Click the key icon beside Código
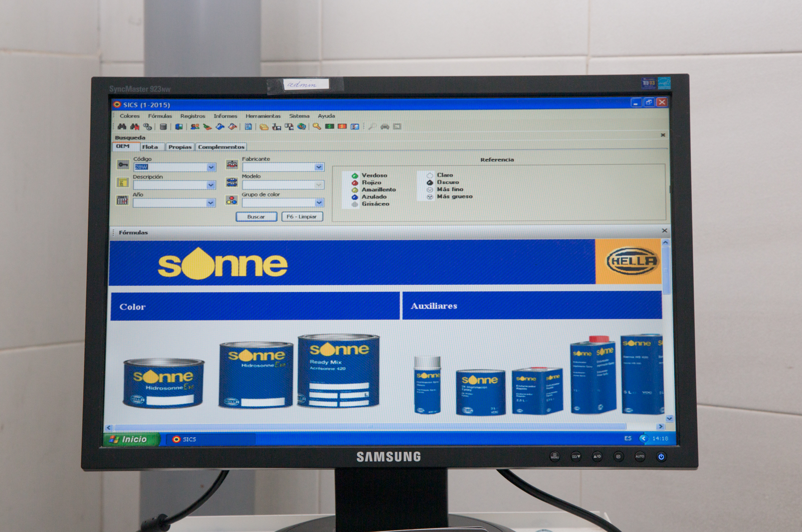 [x=123, y=165]
